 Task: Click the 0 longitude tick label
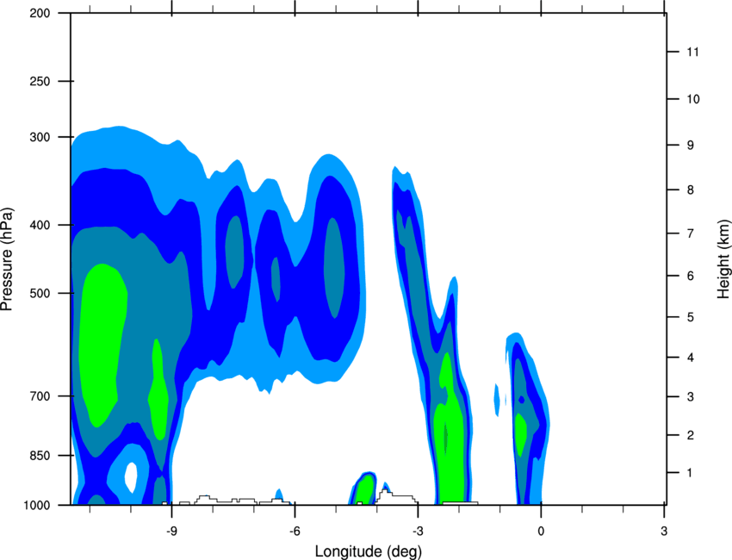(541, 531)
